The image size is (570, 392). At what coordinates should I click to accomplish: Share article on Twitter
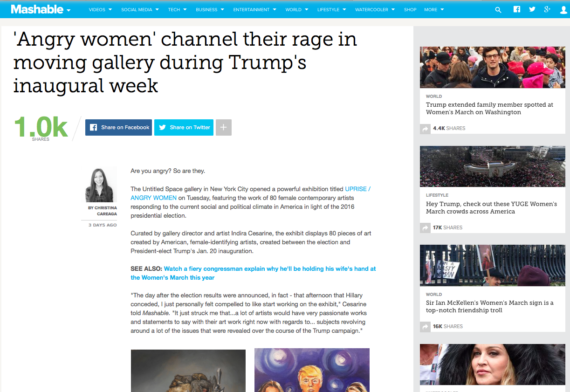[x=184, y=127]
